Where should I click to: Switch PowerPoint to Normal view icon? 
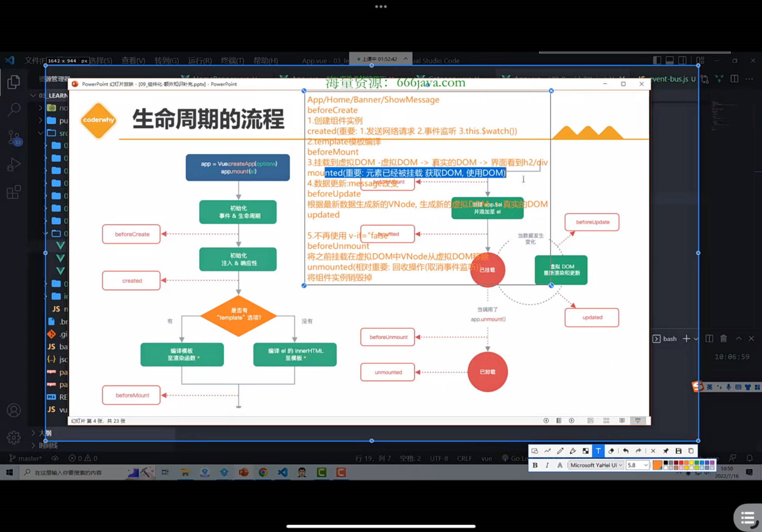(x=590, y=421)
